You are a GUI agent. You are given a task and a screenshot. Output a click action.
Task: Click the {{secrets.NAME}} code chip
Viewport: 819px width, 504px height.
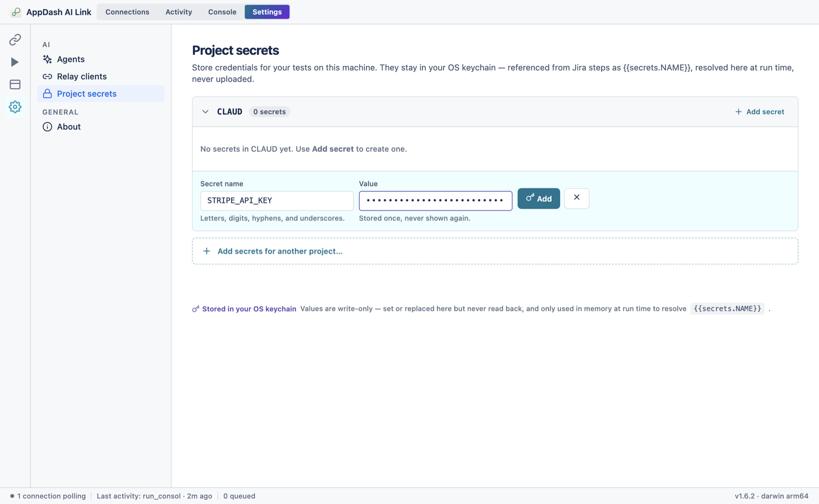(727, 309)
